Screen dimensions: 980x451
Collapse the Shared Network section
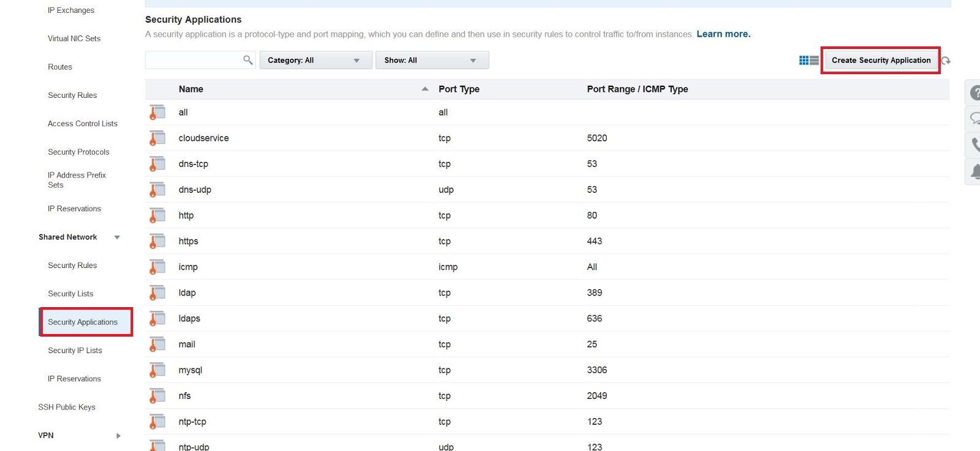[x=117, y=237]
